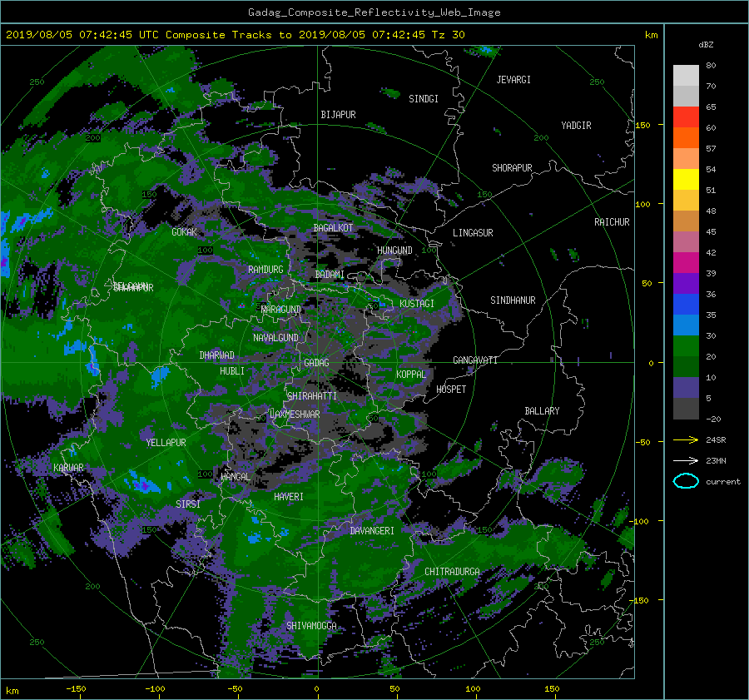Image resolution: width=749 pixels, height=700 pixels.
Task: Click the NARAGUND city label
Action: click(281, 310)
